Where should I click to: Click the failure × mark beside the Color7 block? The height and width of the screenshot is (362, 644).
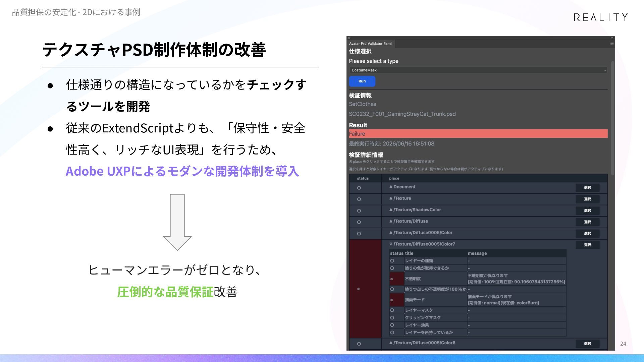(x=358, y=289)
